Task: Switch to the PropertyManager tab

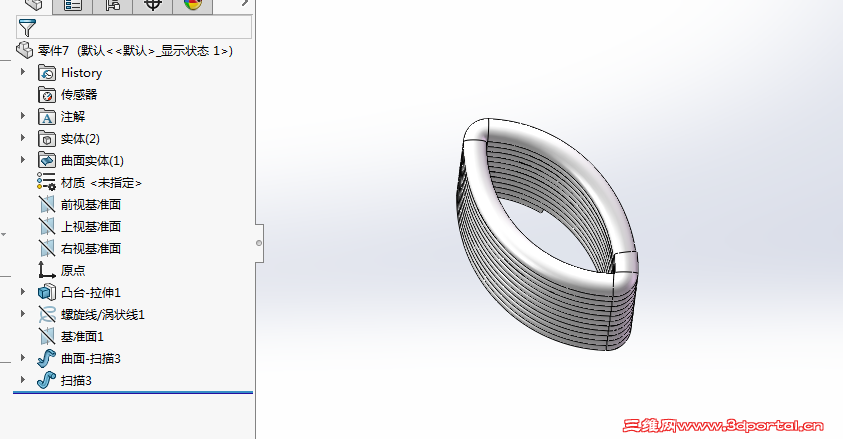Action: (73, 5)
